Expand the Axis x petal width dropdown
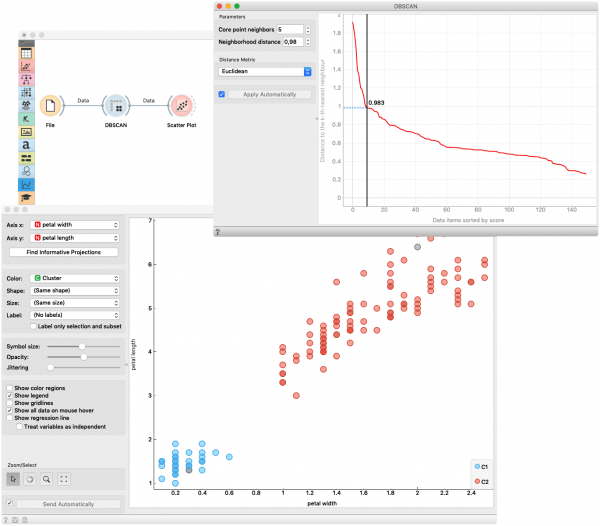600x526 pixels. click(x=76, y=226)
